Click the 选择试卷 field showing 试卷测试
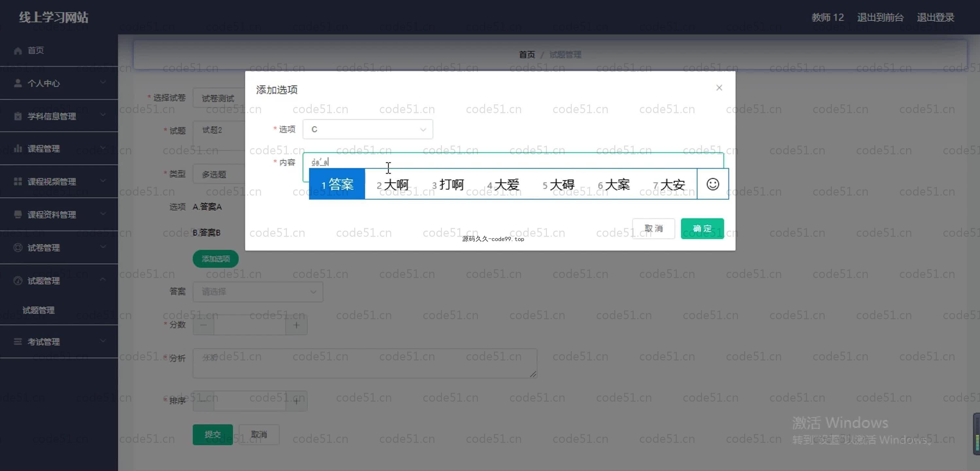Image resolution: width=980 pixels, height=471 pixels. (x=219, y=98)
